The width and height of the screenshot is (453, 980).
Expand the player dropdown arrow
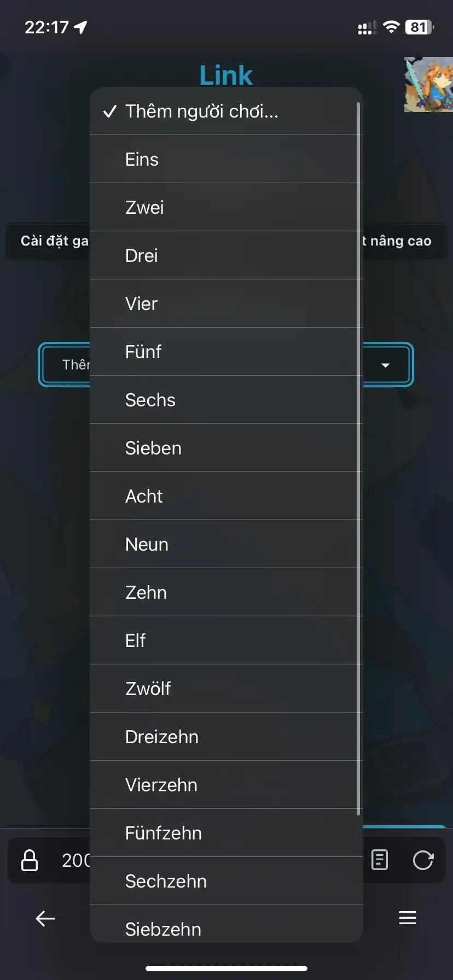coord(386,365)
